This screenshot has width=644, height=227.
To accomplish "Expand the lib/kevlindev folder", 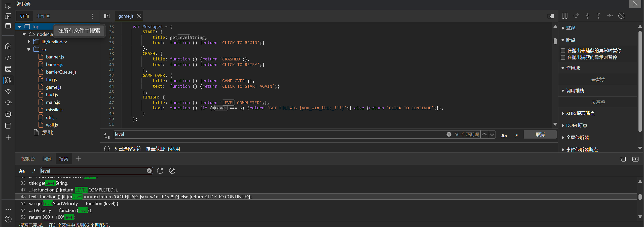I will [29, 42].
